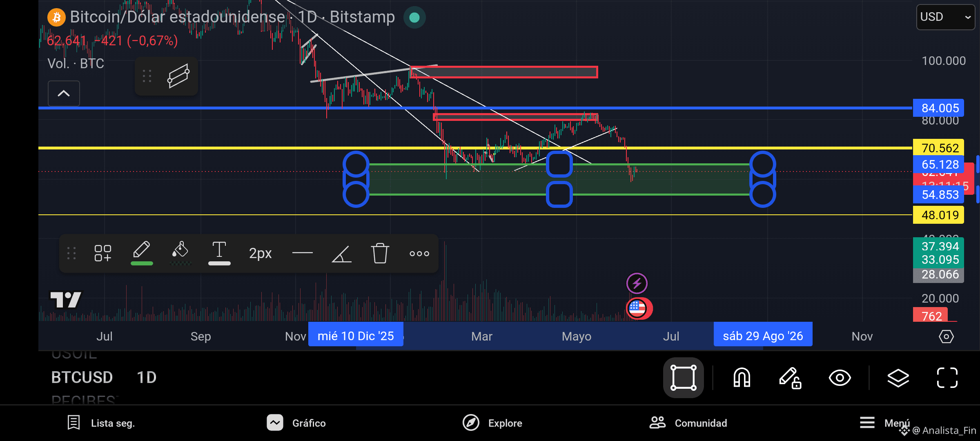Click the Mayo time axis label
Screen dimensions: 980x441
coord(577,336)
